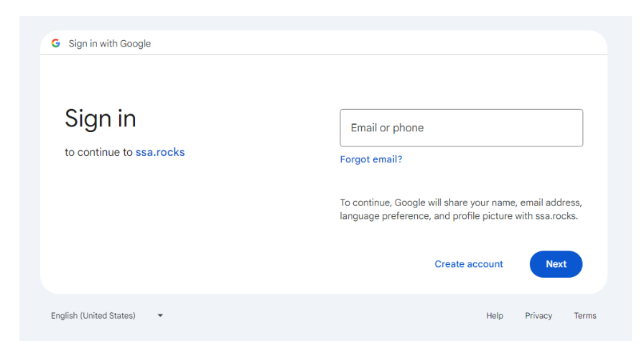The width and height of the screenshot is (644, 351).
Task: Click the Sign in with Google header text
Action: pos(110,44)
